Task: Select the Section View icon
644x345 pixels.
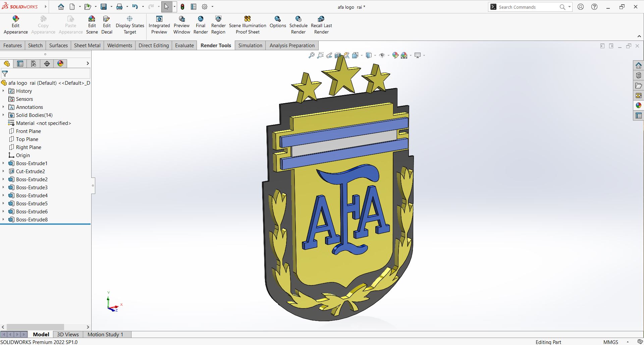Action: (x=338, y=55)
